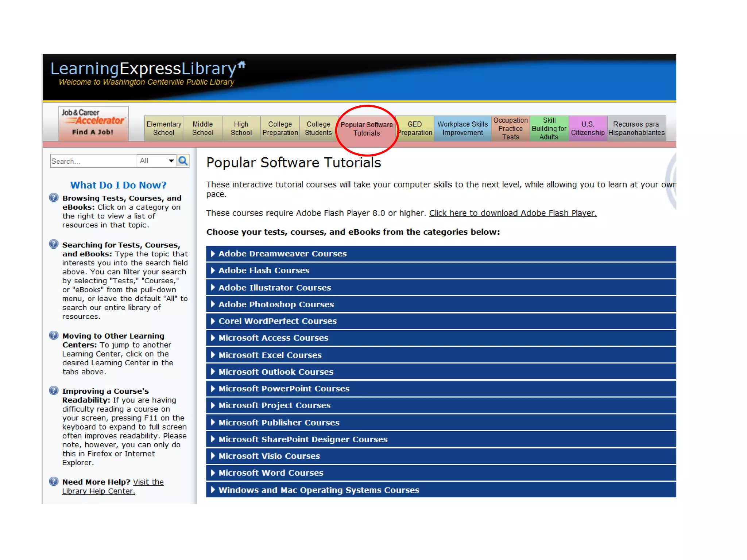This screenshot has width=747, height=560.
Task: Click help icon beside Moving to Other Learning Centers
Action: click(x=54, y=335)
